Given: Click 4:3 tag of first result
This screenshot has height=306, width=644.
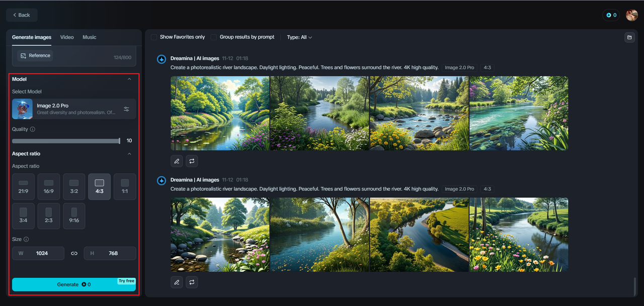Looking at the screenshot, I should pos(487,67).
